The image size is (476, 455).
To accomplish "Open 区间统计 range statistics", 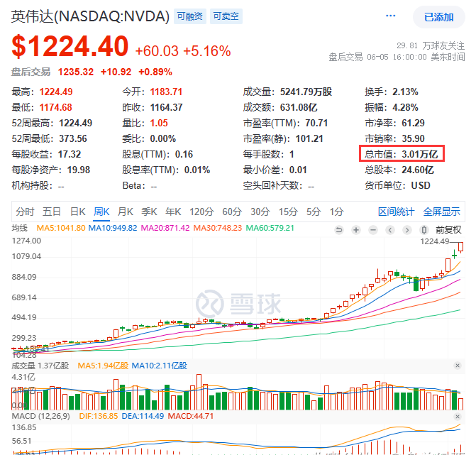I will click(396, 212).
